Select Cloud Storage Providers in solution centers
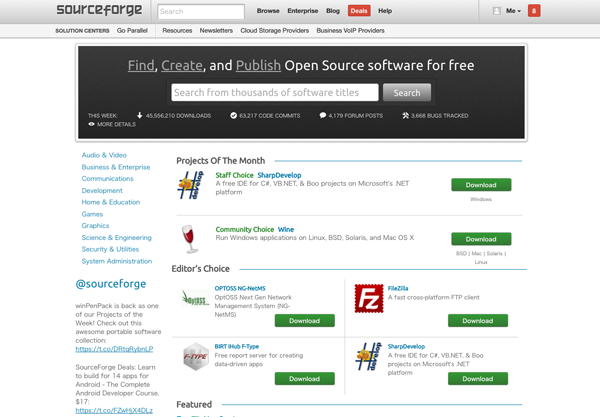 point(274,31)
